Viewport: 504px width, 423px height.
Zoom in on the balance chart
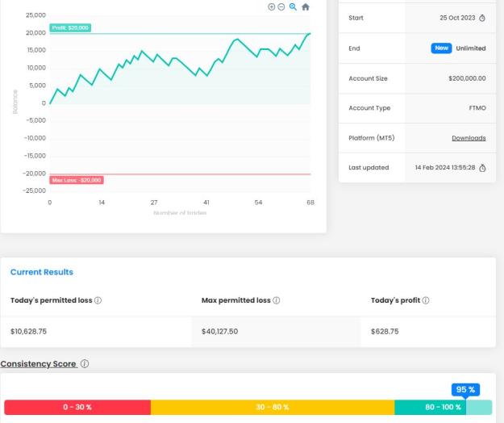point(271,6)
